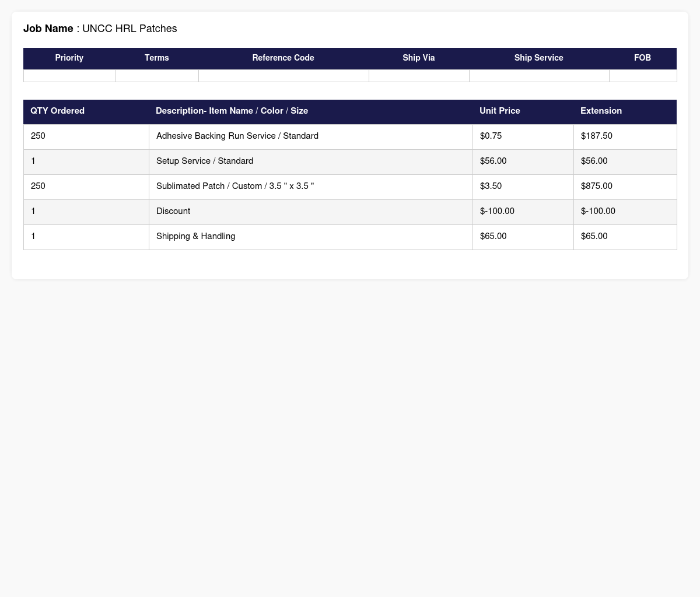
Task: Select Setup Service / Standard description
Action: click(205, 161)
